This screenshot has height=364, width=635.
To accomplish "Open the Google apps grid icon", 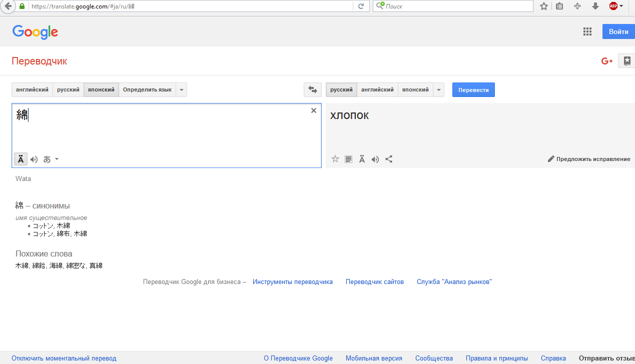I will [x=587, y=31].
